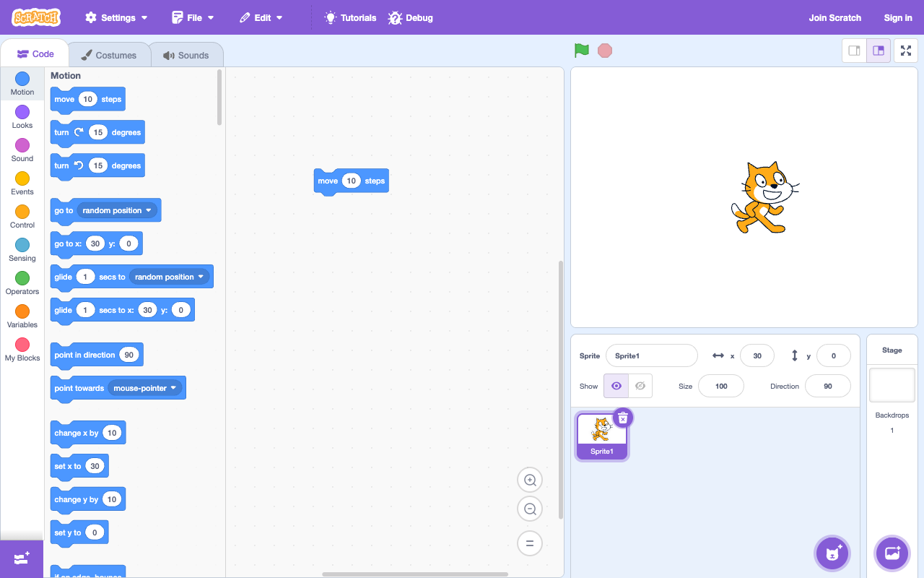924x578 pixels.
Task: Click the block palette vertical scrollbar
Action: tap(219, 98)
